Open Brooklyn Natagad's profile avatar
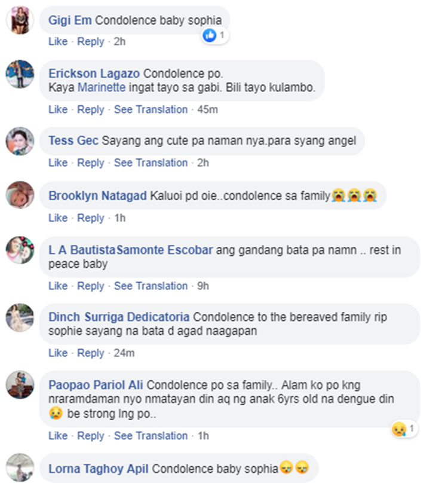448x483 pixels. [x=20, y=195]
